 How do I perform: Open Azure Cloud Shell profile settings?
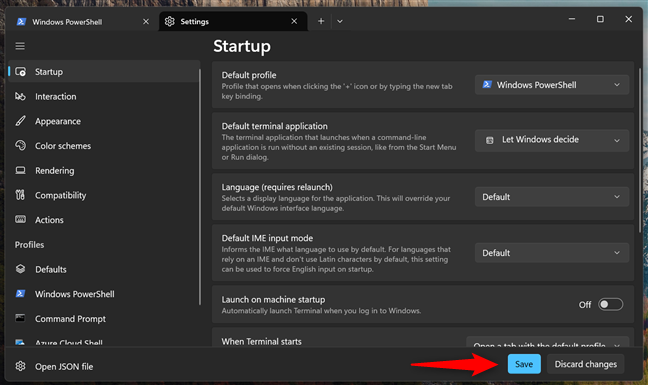[103, 341]
